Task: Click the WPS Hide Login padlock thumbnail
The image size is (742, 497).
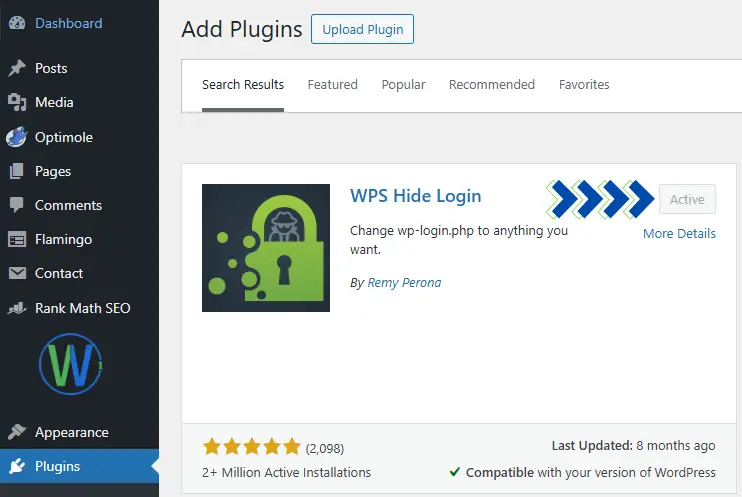Action: (266, 248)
